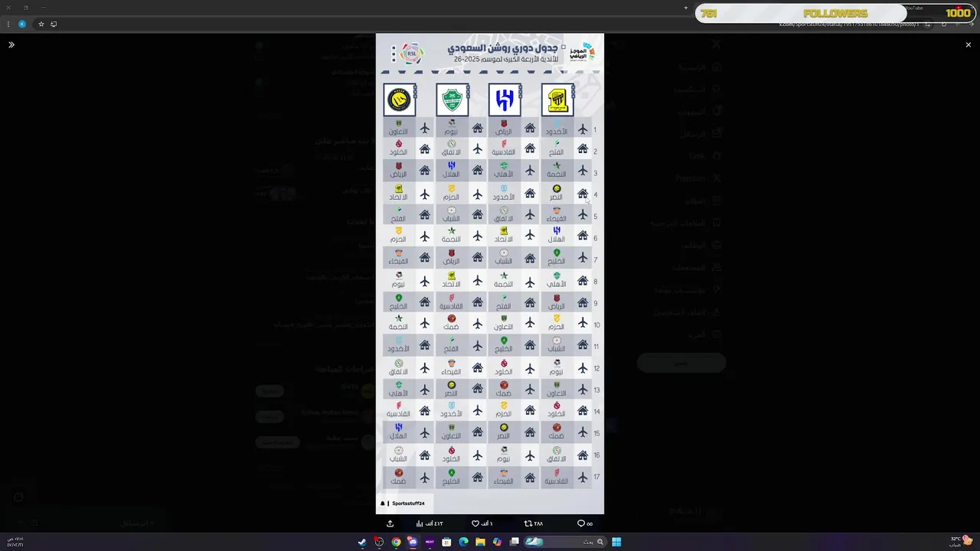Open Steam from the taskbar

[362, 542]
